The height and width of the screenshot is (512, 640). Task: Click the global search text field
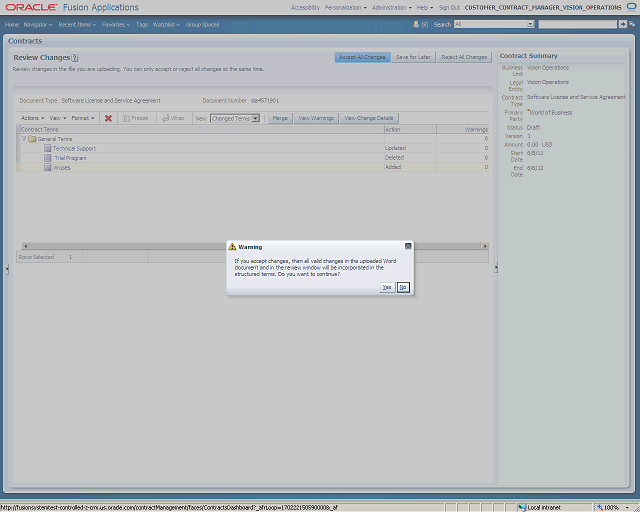[x=578, y=24]
